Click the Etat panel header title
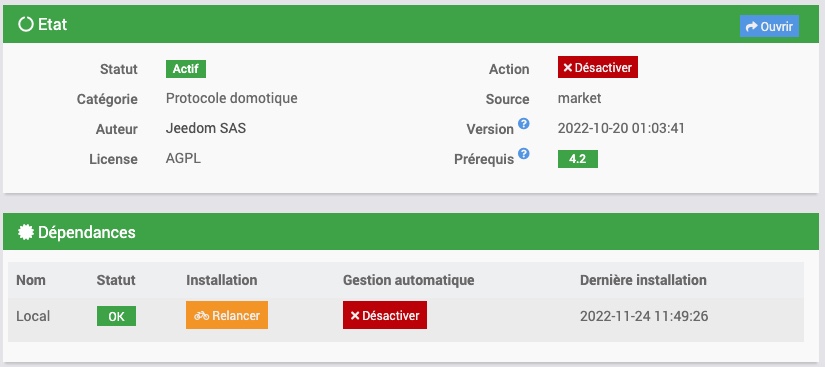The height and width of the screenshot is (367, 825). 52,24
